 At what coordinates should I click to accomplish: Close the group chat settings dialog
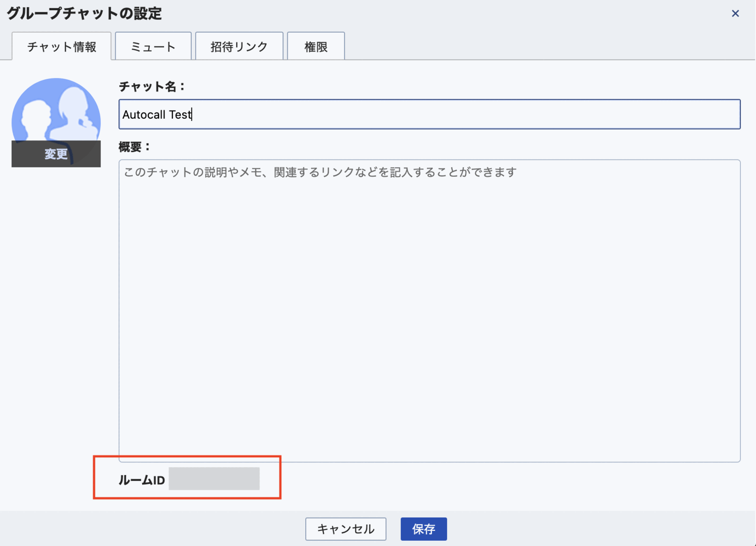[x=735, y=13]
